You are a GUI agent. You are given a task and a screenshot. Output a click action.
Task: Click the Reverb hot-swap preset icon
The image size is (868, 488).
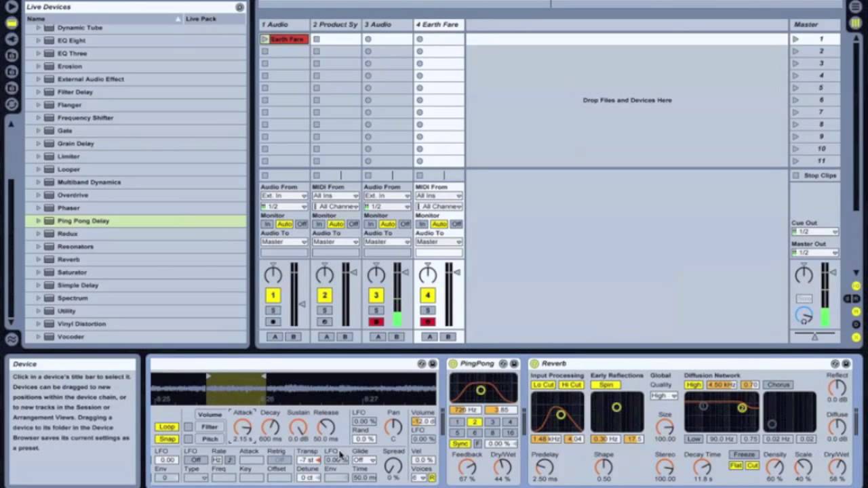(835, 364)
